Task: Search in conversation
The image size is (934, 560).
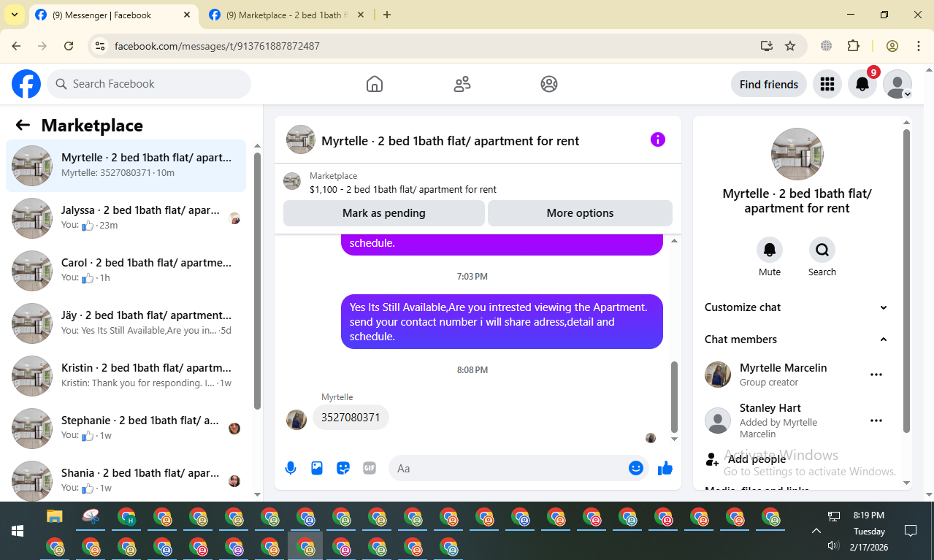Action: pyautogui.click(x=822, y=250)
